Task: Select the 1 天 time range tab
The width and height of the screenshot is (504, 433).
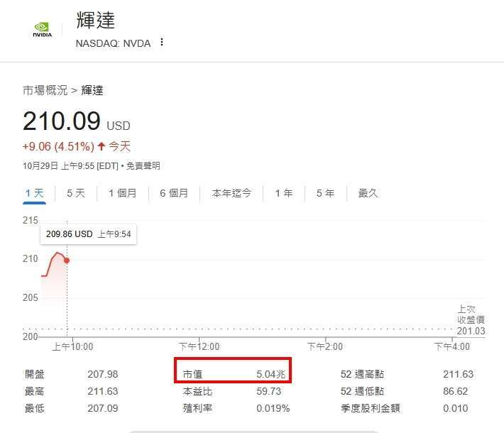Action: coord(34,193)
